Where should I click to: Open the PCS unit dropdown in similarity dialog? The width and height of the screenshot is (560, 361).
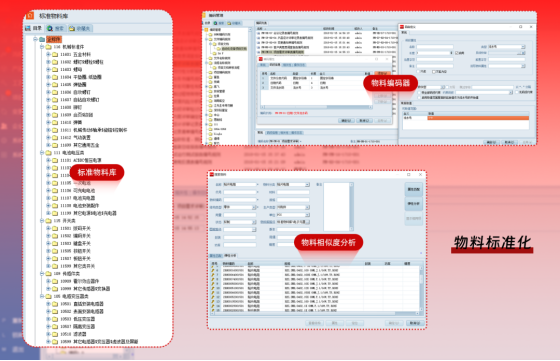(x=307, y=215)
